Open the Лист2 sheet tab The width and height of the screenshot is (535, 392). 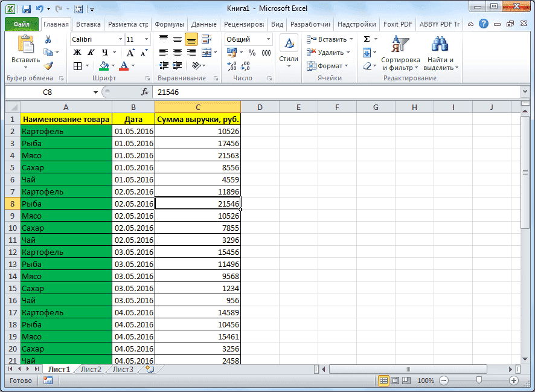(x=91, y=370)
